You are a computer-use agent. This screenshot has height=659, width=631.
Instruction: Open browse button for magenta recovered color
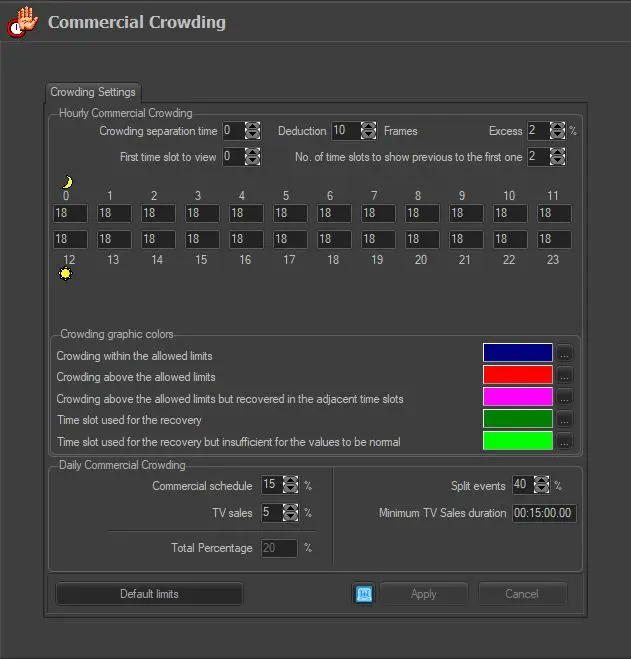point(565,397)
